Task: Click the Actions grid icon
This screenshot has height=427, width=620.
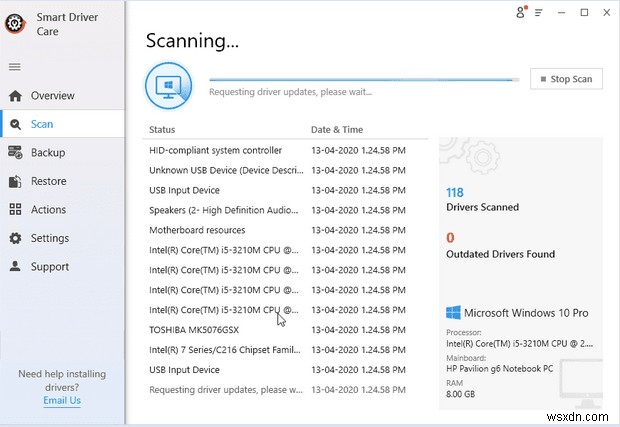Action: (x=15, y=210)
